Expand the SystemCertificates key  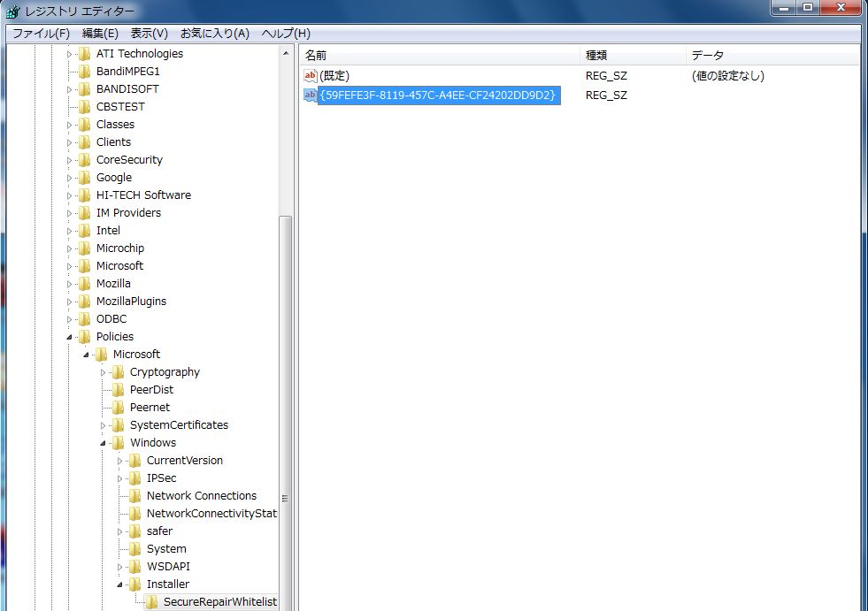coord(103,426)
